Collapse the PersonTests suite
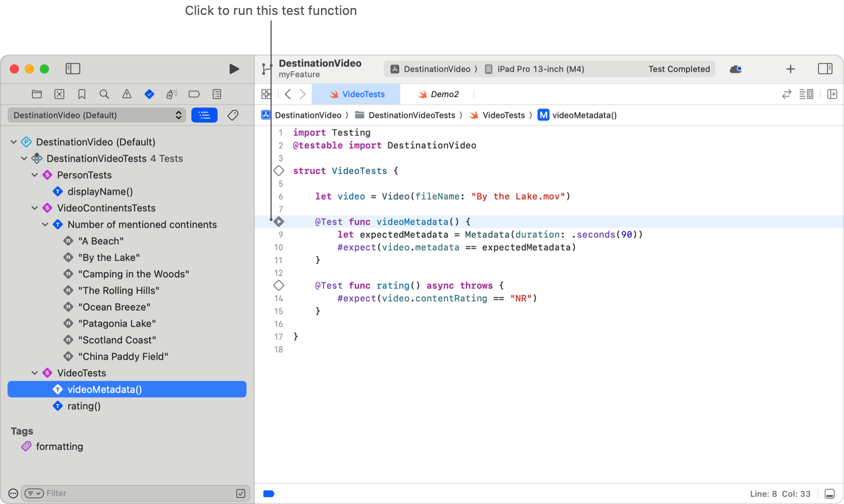 click(x=35, y=175)
